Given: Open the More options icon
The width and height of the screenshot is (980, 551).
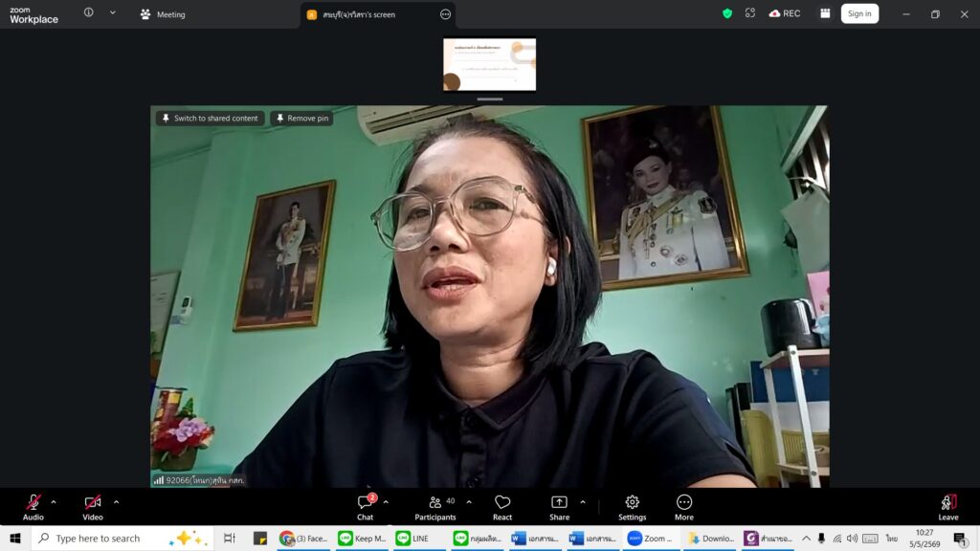Looking at the screenshot, I should [x=684, y=501].
